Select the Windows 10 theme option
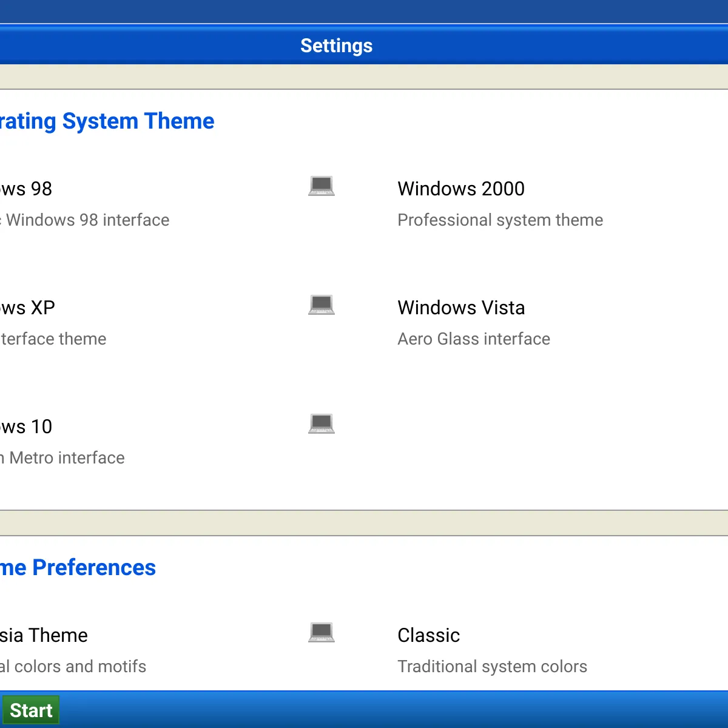728x728 pixels. (26, 426)
